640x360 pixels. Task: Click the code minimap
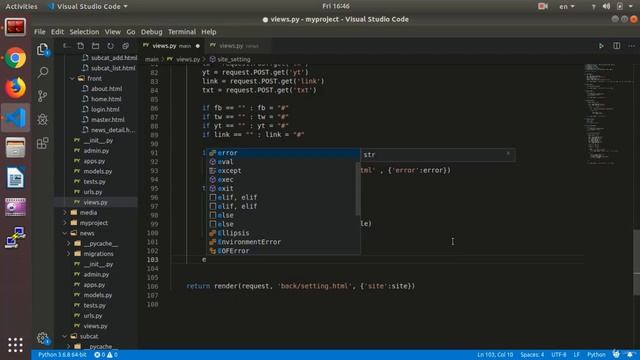608,114
